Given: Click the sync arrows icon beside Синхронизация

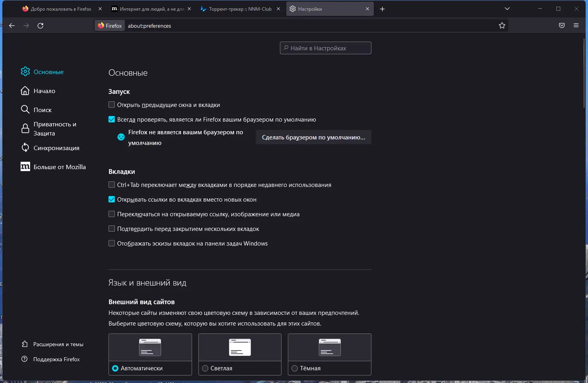Looking at the screenshot, I should (25, 148).
